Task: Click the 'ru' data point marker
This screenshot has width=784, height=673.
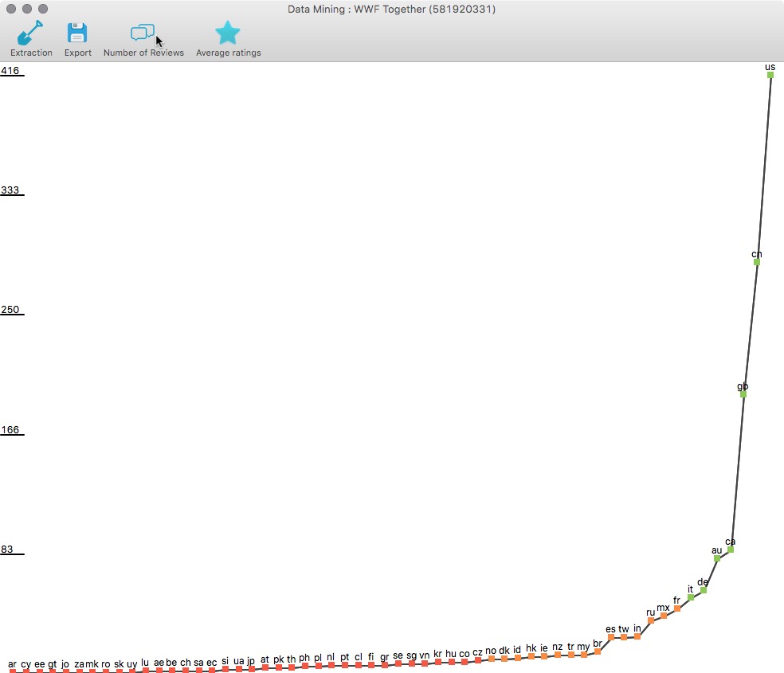Action: (x=650, y=620)
